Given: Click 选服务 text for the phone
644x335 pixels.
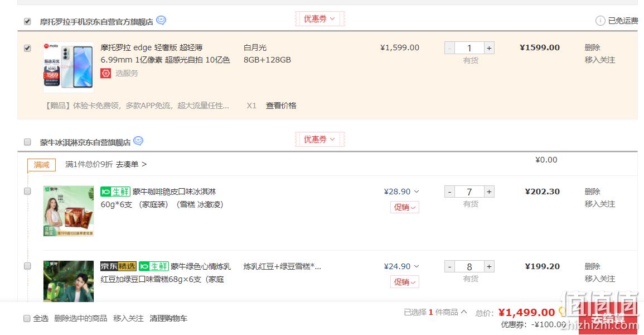Looking at the screenshot, I should click(x=127, y=73).
